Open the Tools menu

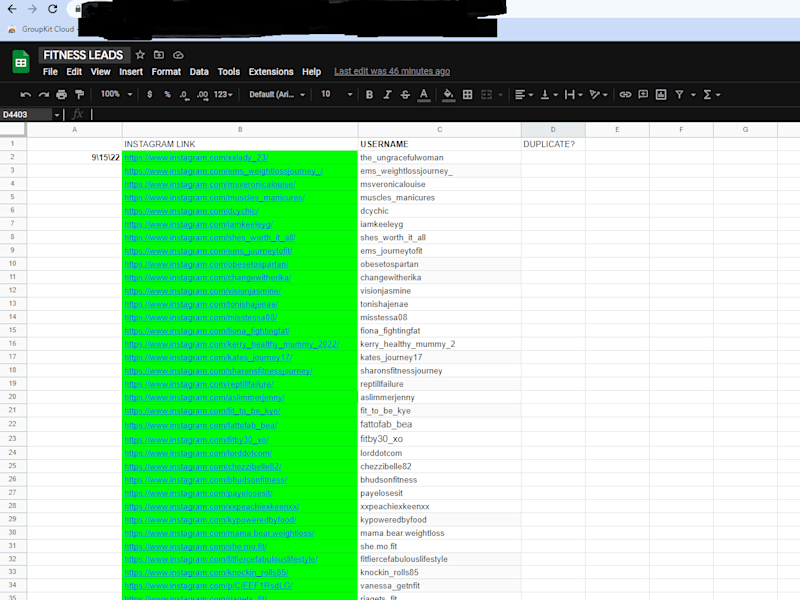tap(229, 72)
